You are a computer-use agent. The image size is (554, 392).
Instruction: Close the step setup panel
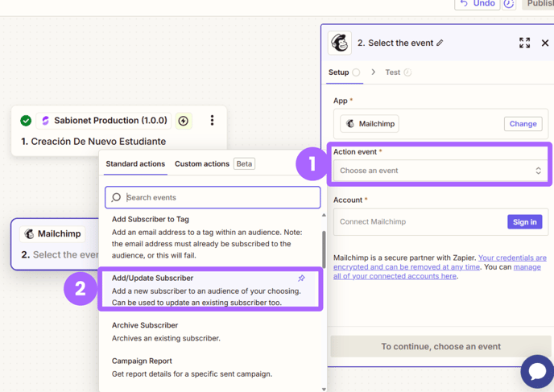545,43
